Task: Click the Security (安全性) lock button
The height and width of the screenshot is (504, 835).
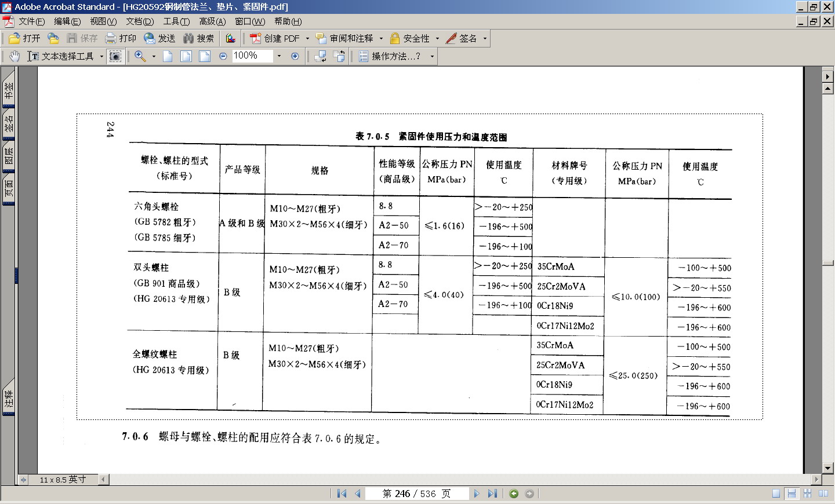Action: (409, 38)
